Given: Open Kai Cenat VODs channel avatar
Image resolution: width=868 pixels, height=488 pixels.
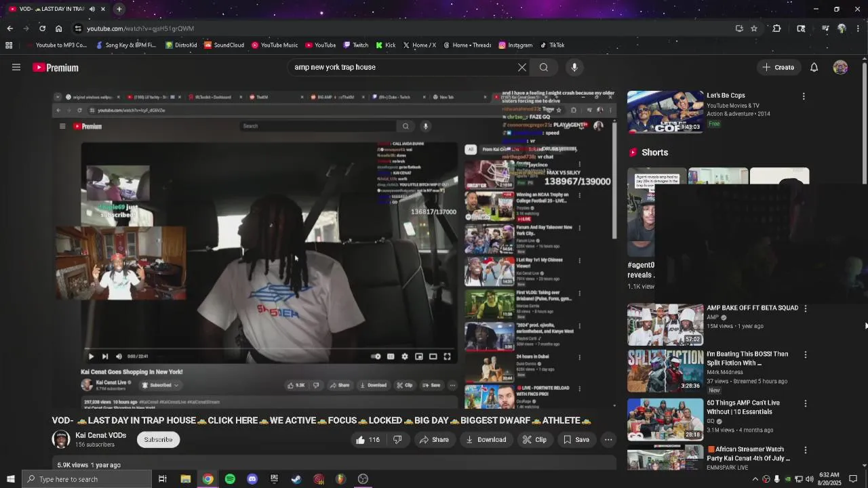Looking at the screenshot, I should pos(61,439).
